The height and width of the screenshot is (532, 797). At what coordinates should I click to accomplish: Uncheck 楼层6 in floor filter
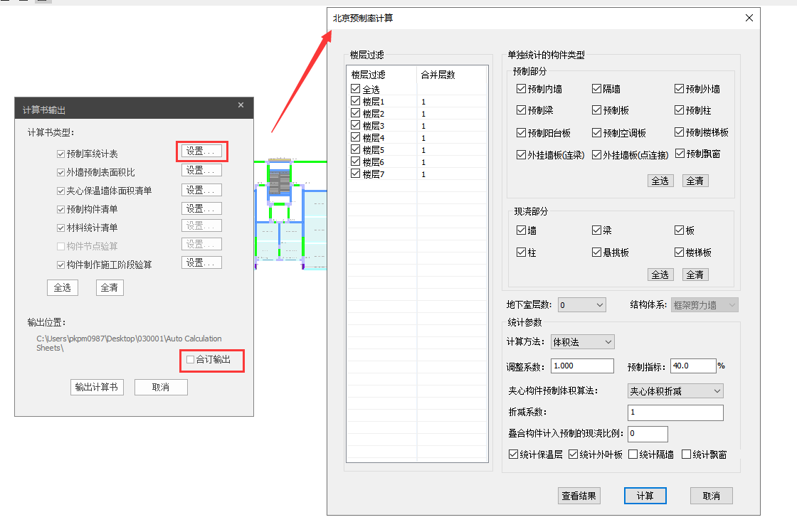[x=356, y=161]
